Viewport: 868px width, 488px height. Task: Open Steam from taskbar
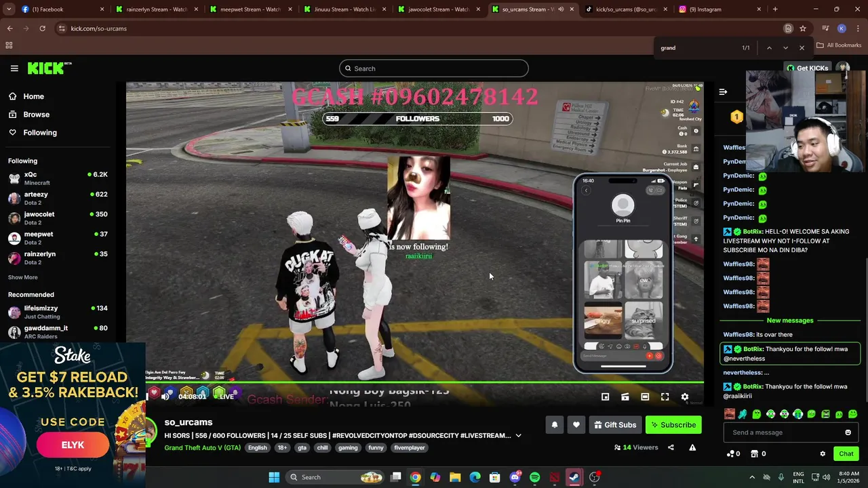tap(574, 477)
